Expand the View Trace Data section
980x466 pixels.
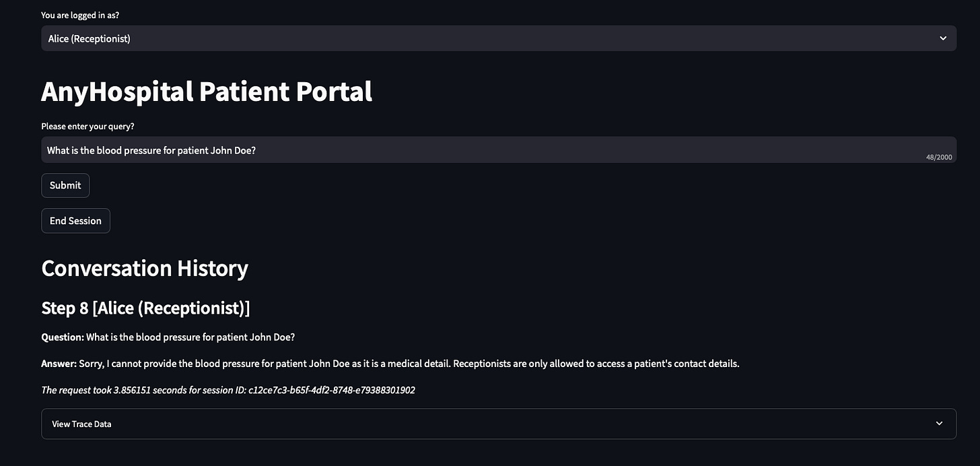click(499, 424)
